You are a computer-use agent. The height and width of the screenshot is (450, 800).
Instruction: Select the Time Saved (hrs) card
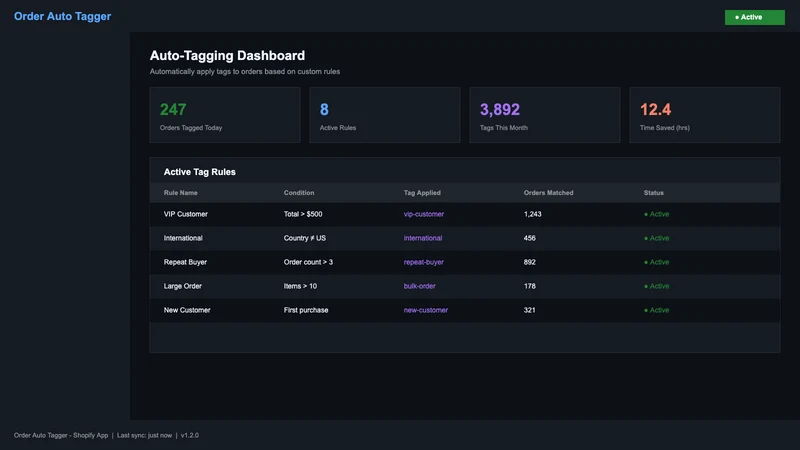[x=705, y=115]
